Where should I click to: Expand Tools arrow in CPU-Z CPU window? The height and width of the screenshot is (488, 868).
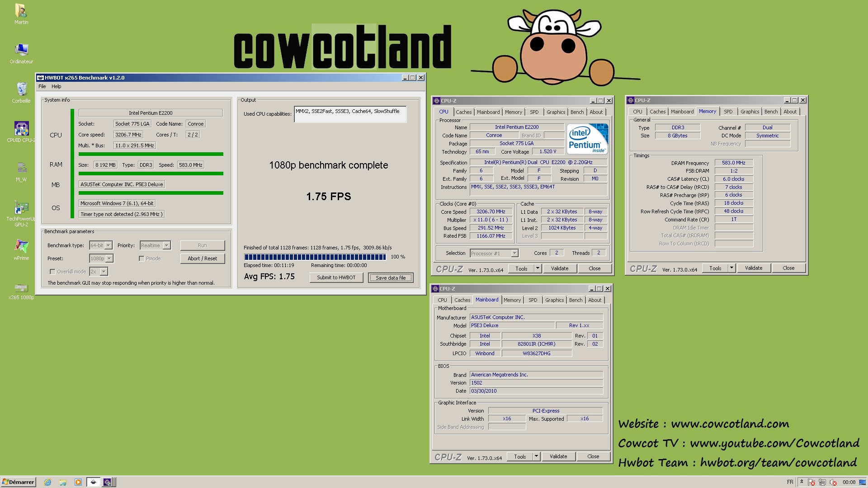click(x=538, y=268)
